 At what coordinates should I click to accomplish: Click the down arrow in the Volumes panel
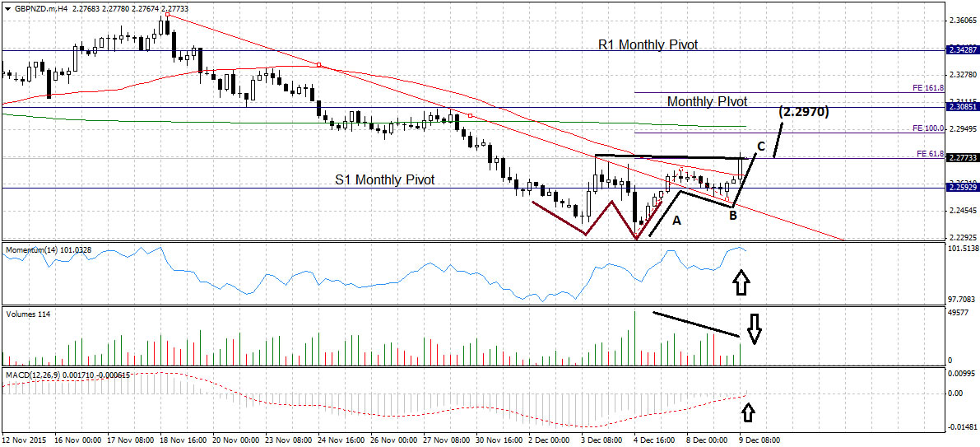(753, 327)
